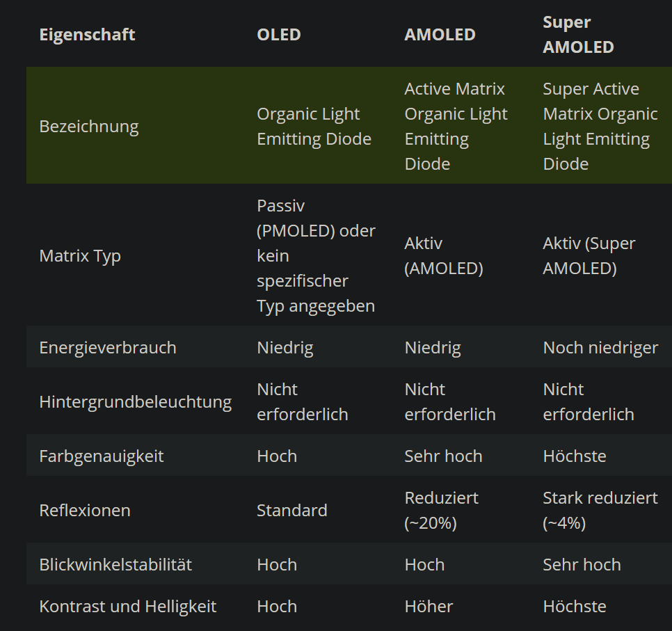Click the Super AMOLED column header
The image size is (672, 631).
point(578,34)
